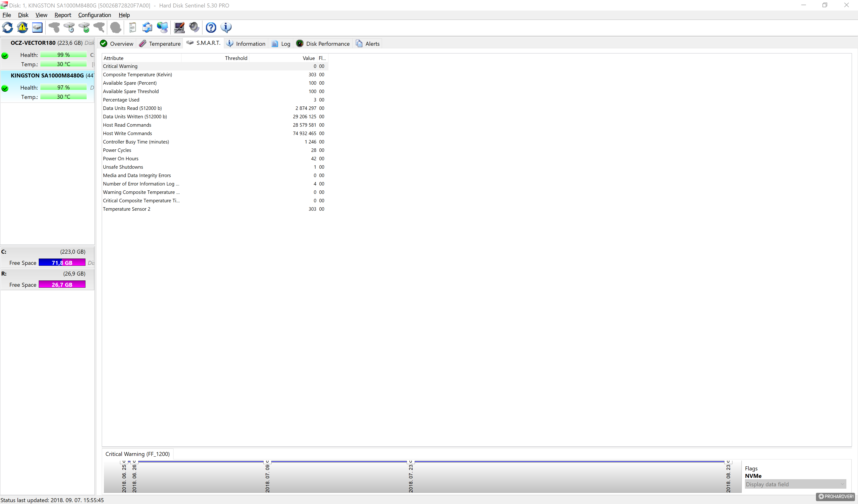Select the Media and Data Integrity Errors row
The height and width of the screenshot is (504, 858).
pos(215,175)
